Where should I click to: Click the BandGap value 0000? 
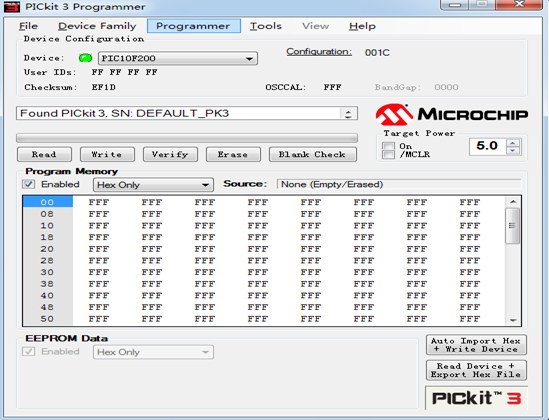point(446,87)
